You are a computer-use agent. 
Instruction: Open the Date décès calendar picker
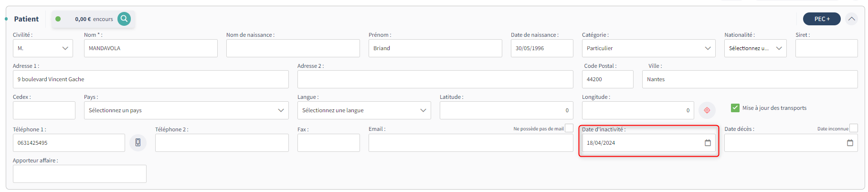pos(850,143)
